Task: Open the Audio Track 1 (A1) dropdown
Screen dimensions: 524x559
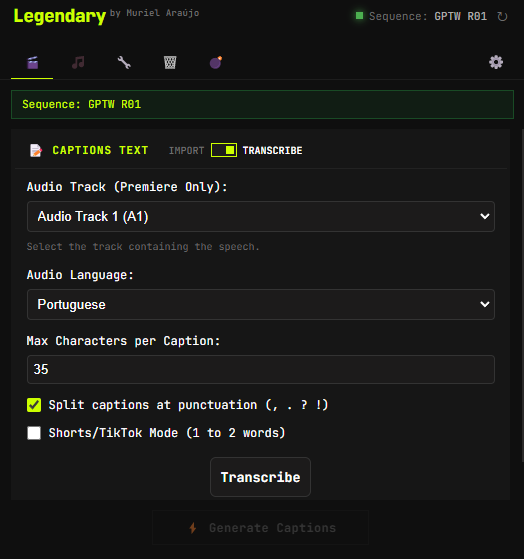Action: (261, 216)
